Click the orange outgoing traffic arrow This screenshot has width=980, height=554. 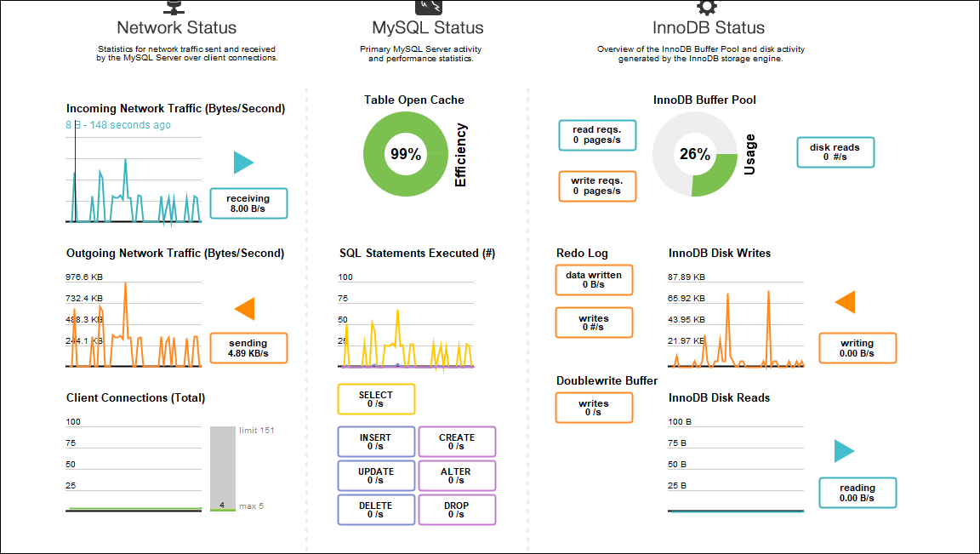(244, 308)
